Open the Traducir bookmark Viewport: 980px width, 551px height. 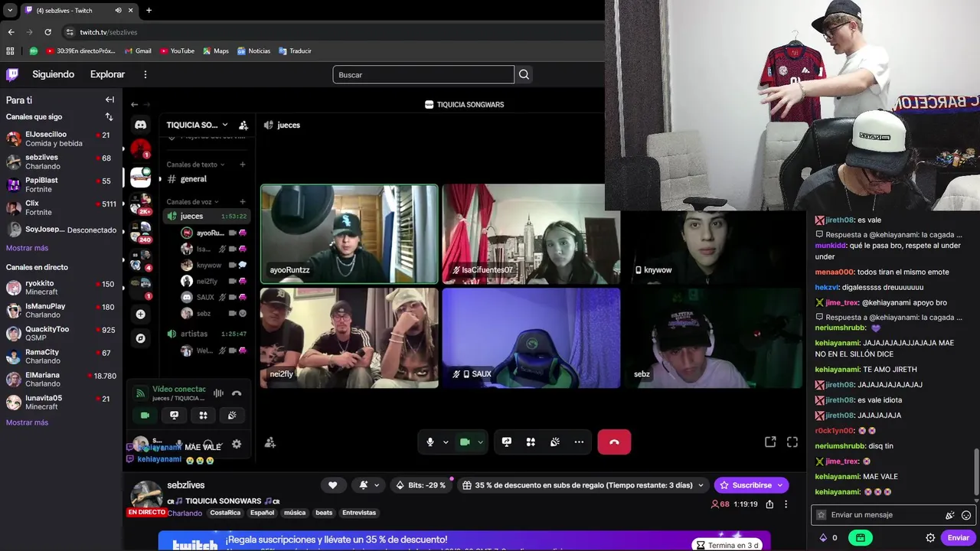tap(295, 51)
